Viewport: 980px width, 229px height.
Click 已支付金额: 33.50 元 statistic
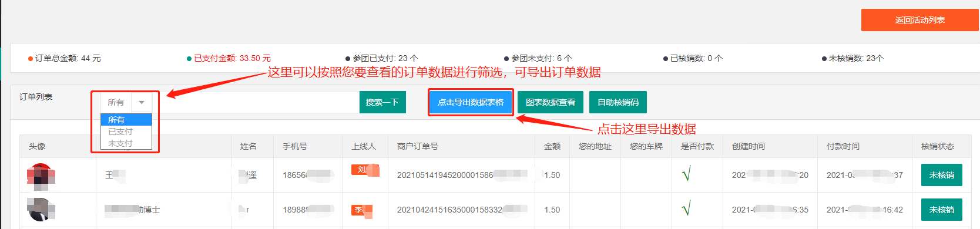tap(229, 58)
